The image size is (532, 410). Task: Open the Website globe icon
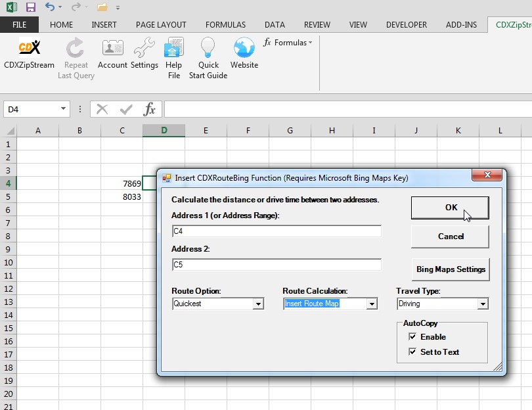[244, 47]
